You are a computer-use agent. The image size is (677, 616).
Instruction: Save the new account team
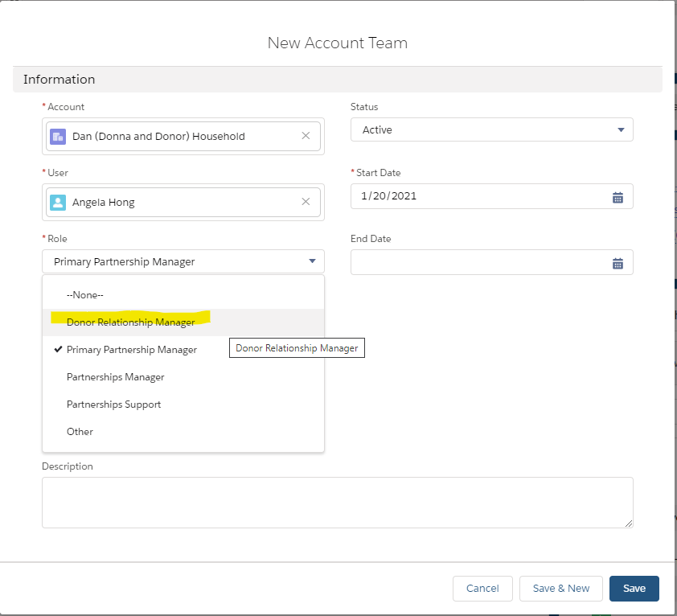(634, 589)
